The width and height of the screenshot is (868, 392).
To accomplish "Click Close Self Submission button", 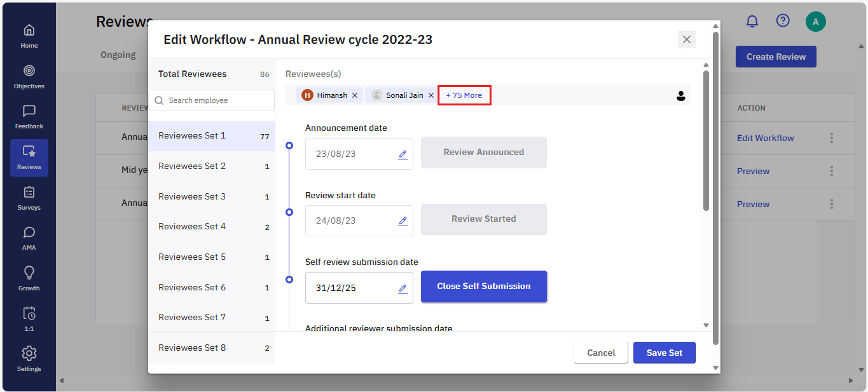I will [483, 287].
